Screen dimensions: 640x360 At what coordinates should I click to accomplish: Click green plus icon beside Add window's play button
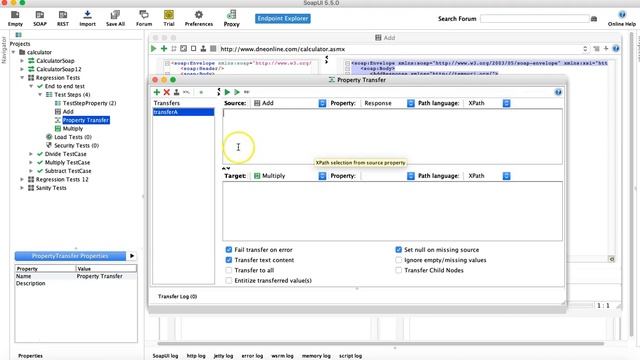click(164, 49)
